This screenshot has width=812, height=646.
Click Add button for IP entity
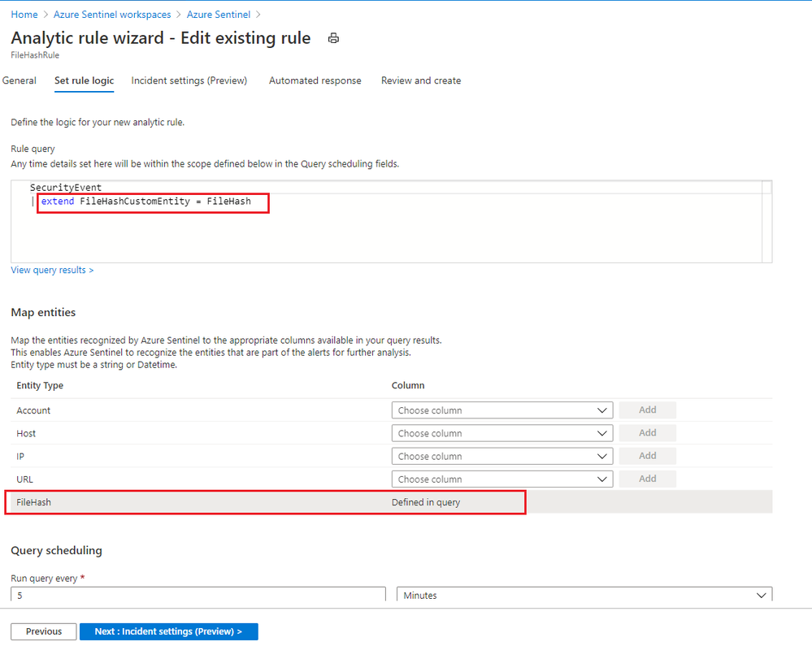coord(647,456)
